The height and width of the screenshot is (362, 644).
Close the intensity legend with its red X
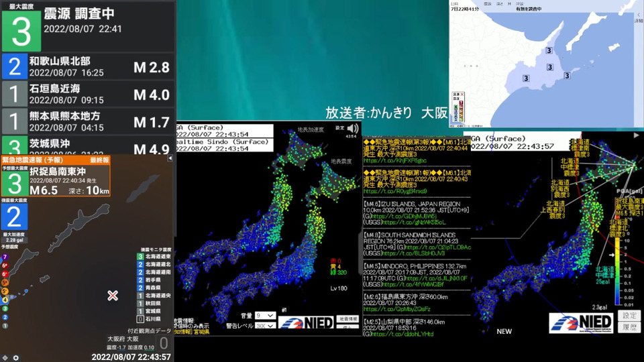click(x=462, y=95)
